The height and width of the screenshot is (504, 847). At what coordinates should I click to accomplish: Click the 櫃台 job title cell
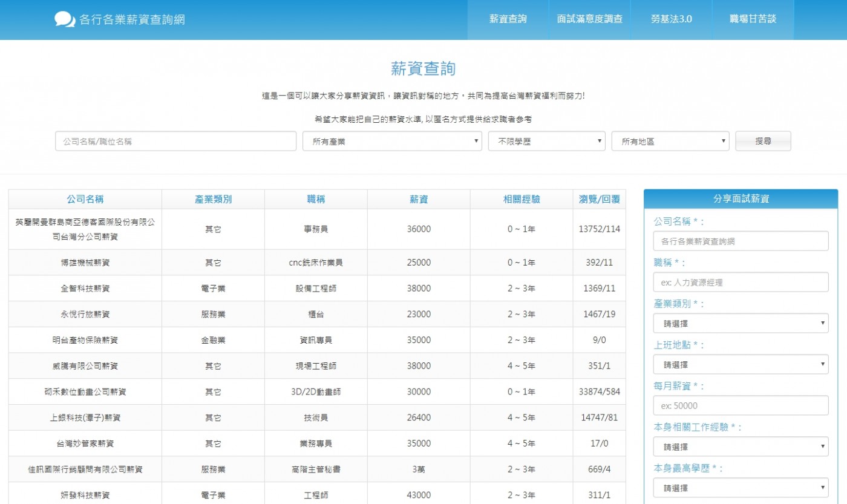[x=316, y=315]
